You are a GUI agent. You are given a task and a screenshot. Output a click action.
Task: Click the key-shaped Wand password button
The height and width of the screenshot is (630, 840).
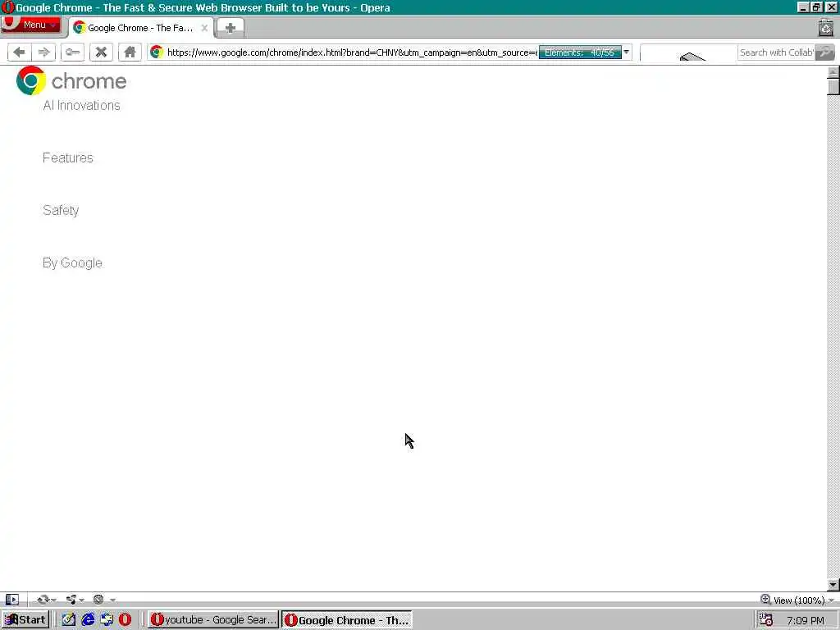point(72,52)
